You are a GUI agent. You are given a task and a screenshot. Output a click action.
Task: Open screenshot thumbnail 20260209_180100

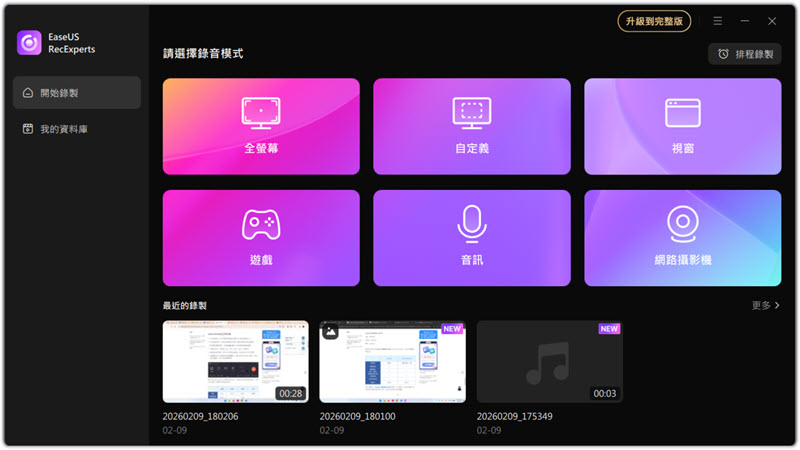pyautogui.click(x=392, y=362)
